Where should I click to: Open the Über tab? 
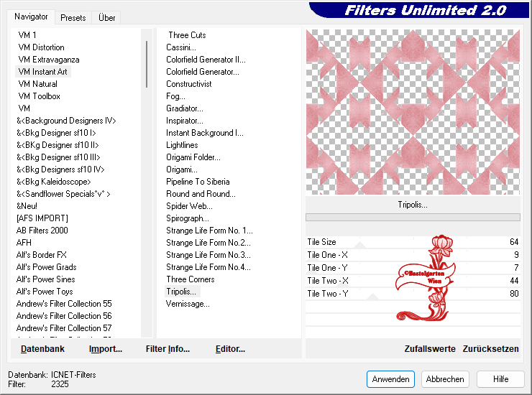pyautogui.click(x=106, y=18)
